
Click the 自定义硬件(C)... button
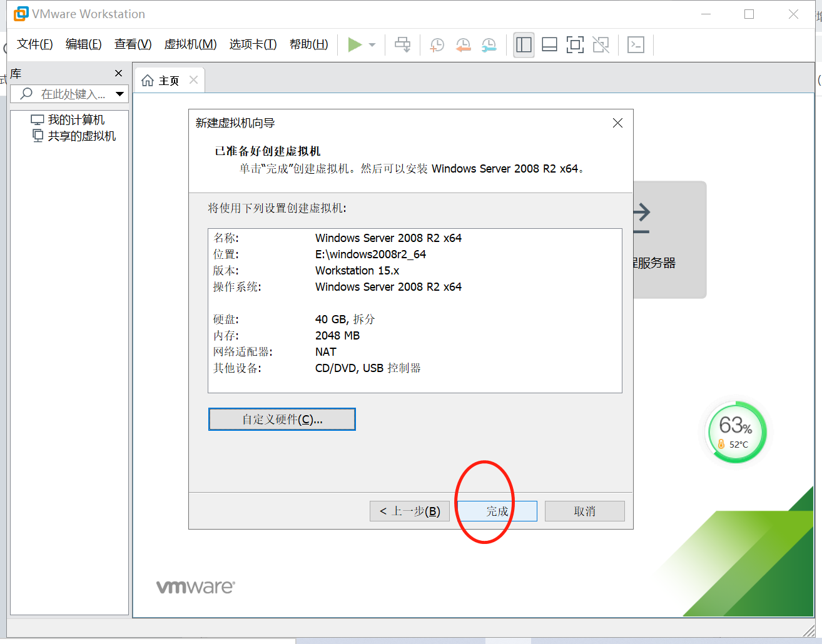point(282,419)
